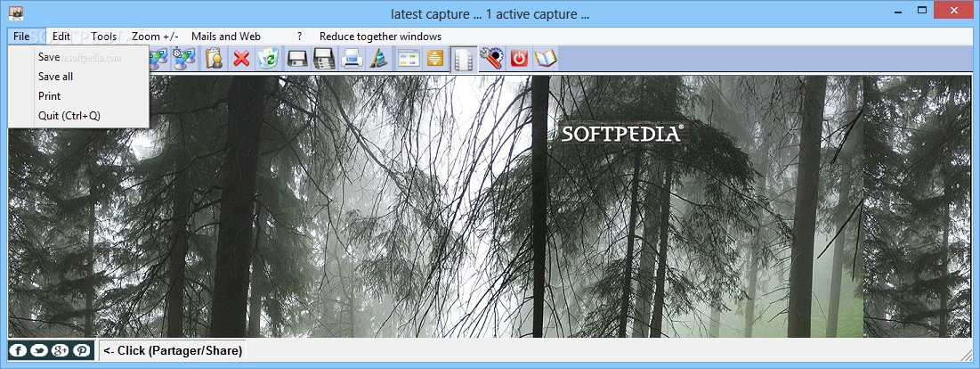Click the open book help icon
Viewport: 980px width, 369px height.
546,59
